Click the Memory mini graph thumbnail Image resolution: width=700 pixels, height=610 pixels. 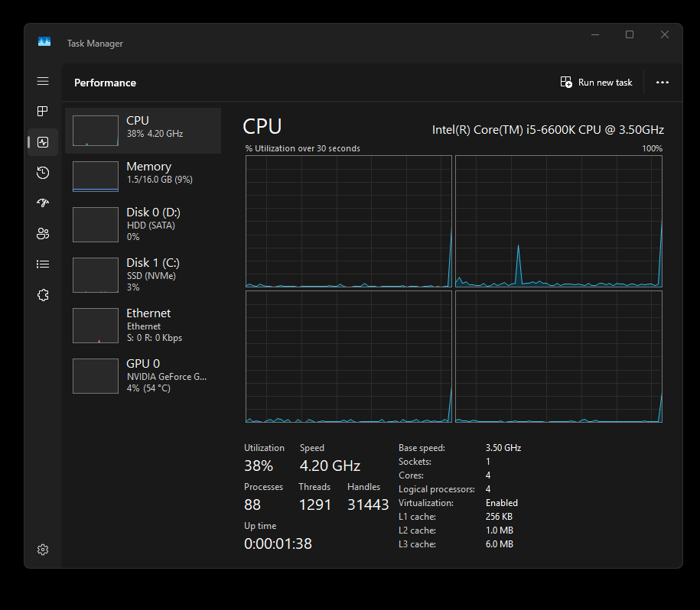point(96,177)
